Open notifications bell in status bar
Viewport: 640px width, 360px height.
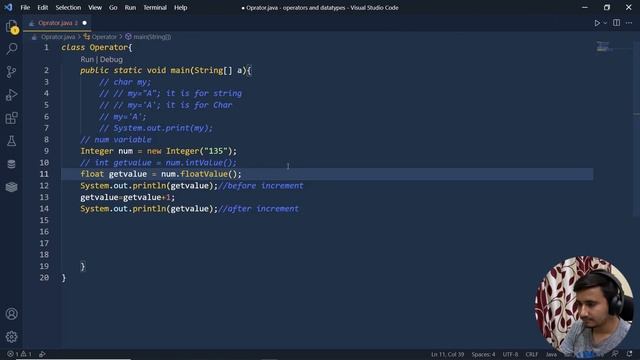pos(629,354)
